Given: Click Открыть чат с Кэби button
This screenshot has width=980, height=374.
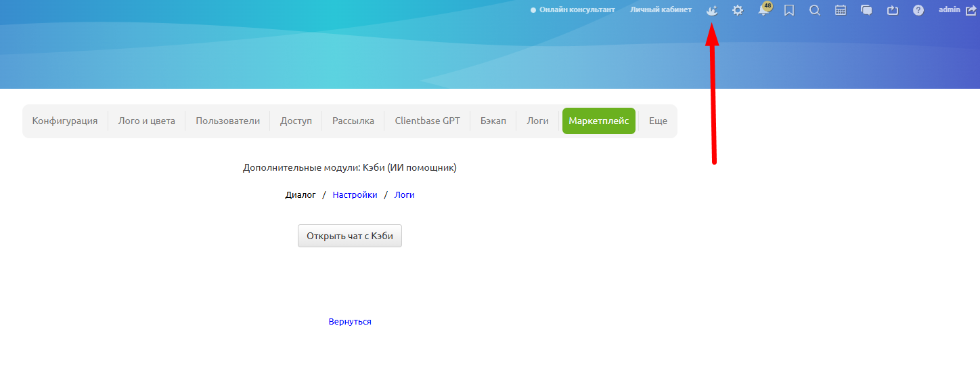Looking at the screenshot, I should point(350,236).
